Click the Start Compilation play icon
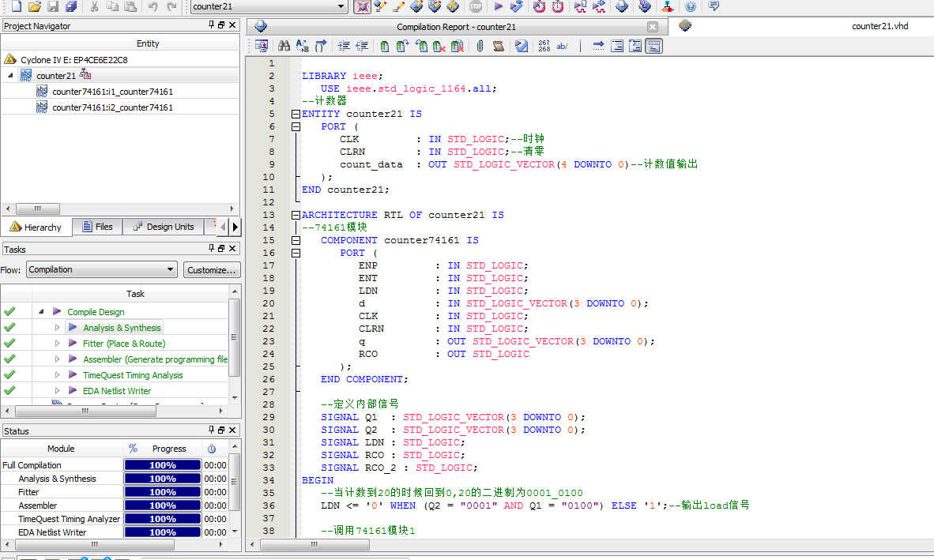 click(x=498, y=6)
